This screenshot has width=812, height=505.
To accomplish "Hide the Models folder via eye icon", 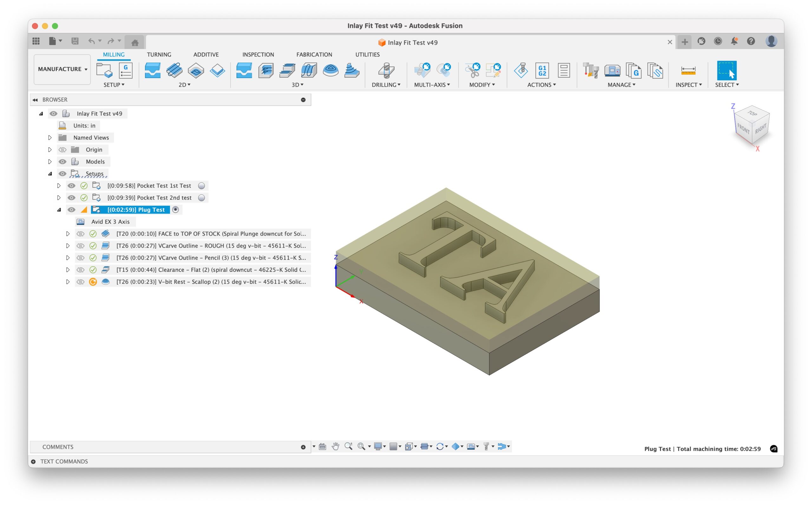I will click(x=62, y=162).
